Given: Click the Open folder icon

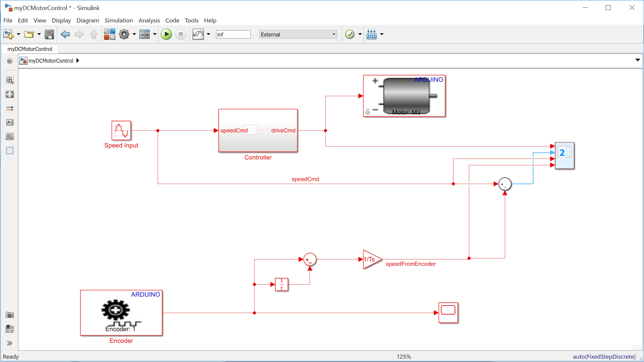Looking at the screenshot, I should coord(29,34).
